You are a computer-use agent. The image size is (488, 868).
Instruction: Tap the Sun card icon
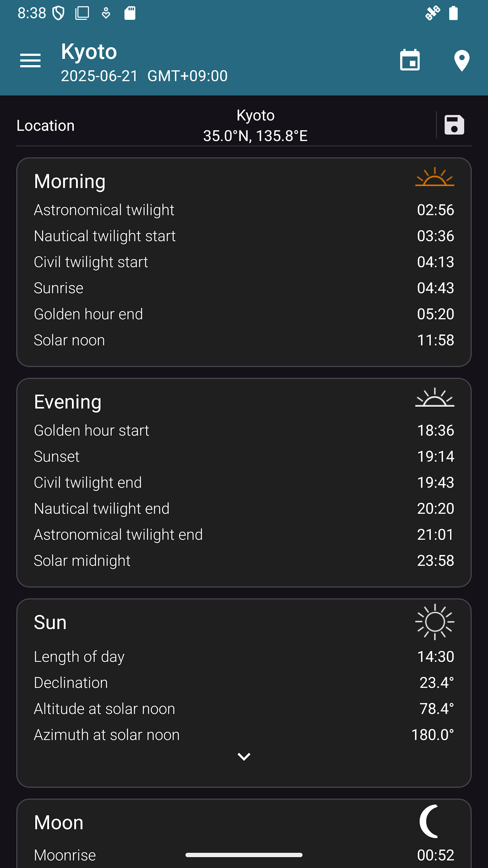[x=434, y=622]
